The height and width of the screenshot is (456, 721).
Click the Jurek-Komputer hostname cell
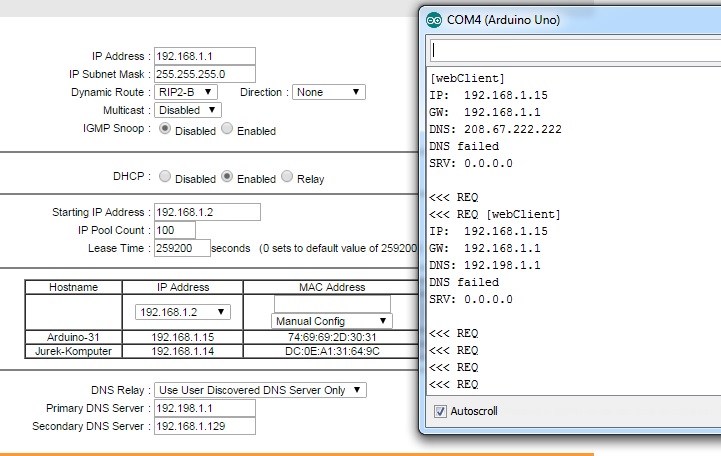click(x=73, y=352)
